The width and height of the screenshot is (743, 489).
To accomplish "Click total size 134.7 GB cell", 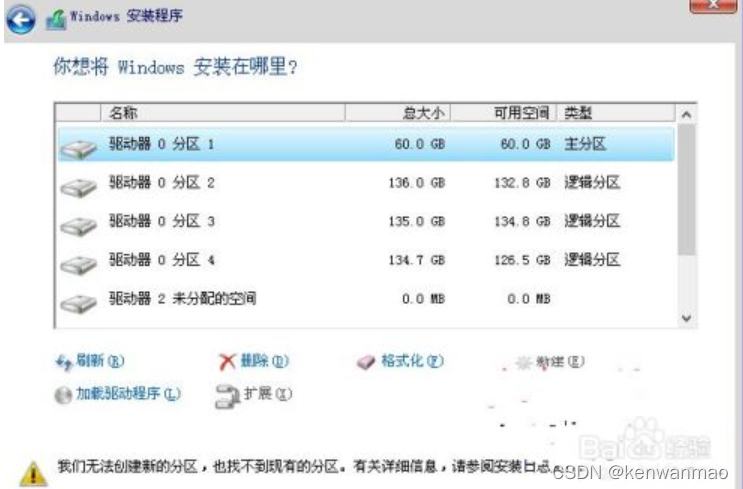I will (417, 260).
